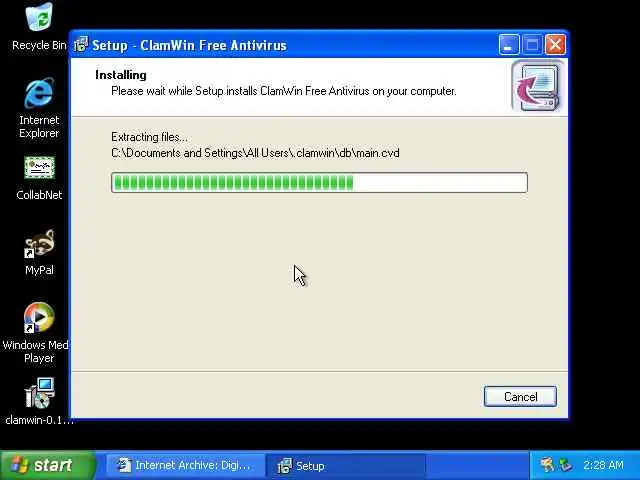Select the Setup taskbar button
The height and width of the screenshot is (480, 640).
click(345, 465)
